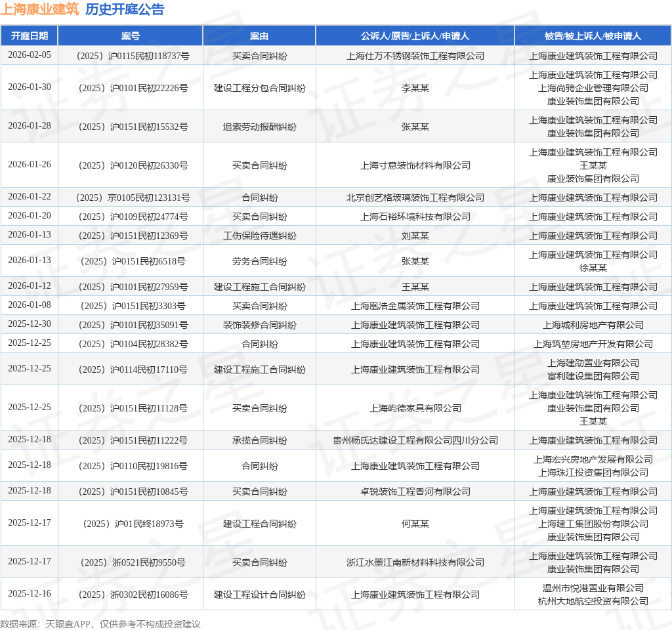Viewport: 672px width, 630px height.
Task: Click plaintiff 卓锐装饰工程香河有限公司
Action: click(415, 492)
